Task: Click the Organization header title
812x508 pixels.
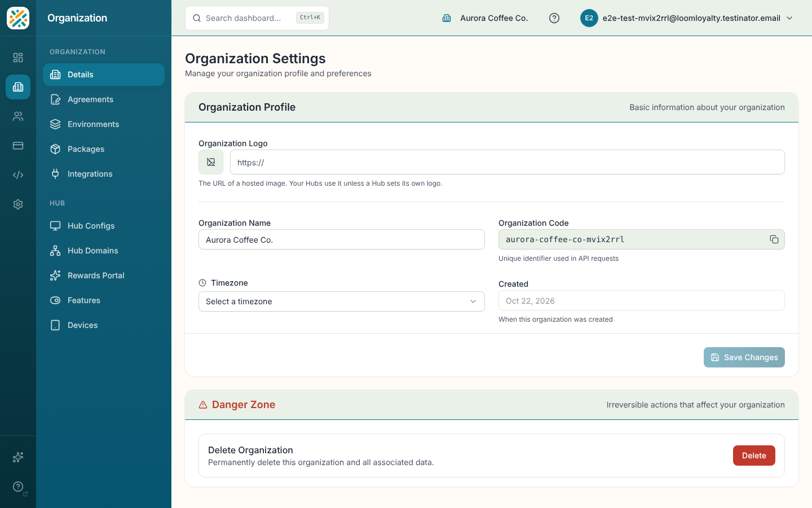Action: coord(77,18)
